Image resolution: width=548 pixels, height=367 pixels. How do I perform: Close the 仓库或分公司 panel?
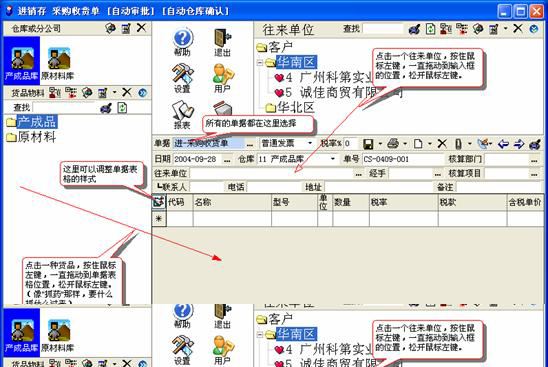click(x=141, y=28)
